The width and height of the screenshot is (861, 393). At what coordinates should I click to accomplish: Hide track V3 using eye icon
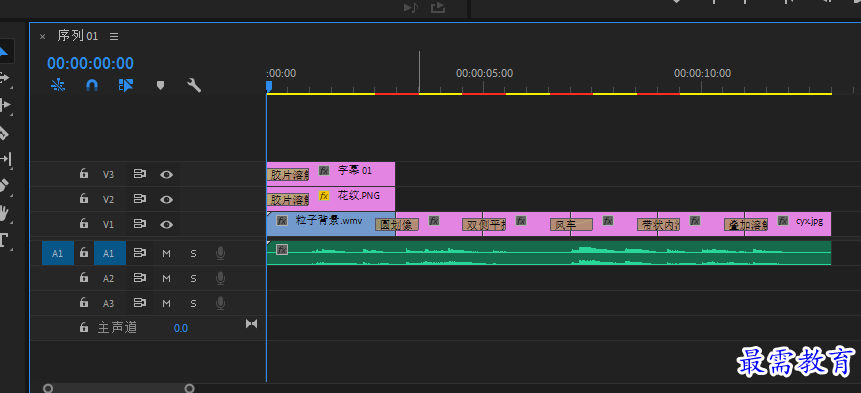(x=166, y=175)
